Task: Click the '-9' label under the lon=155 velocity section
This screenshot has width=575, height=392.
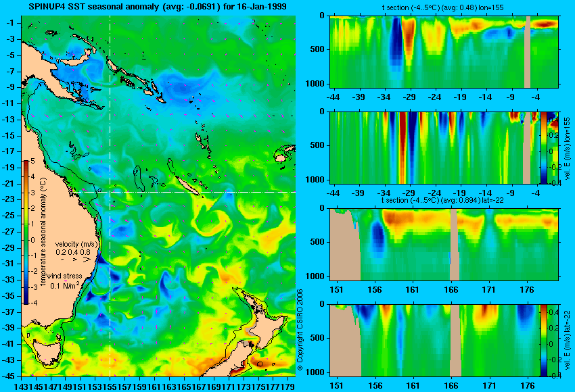Action: [x=511, y=193]
